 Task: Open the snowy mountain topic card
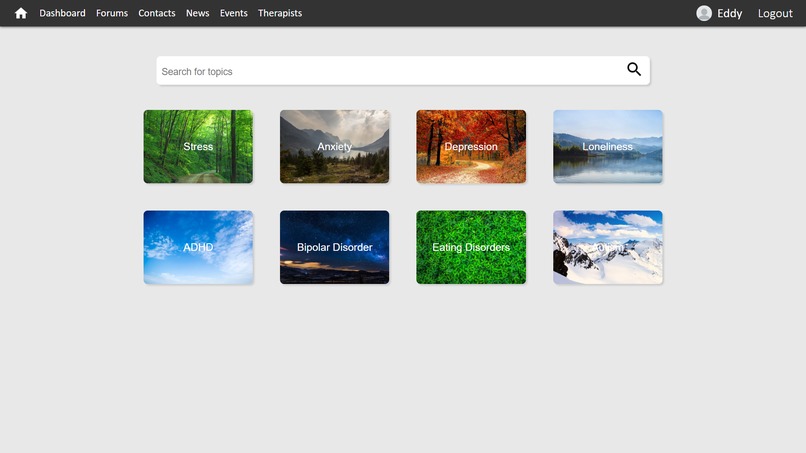[x=608, y=247]
